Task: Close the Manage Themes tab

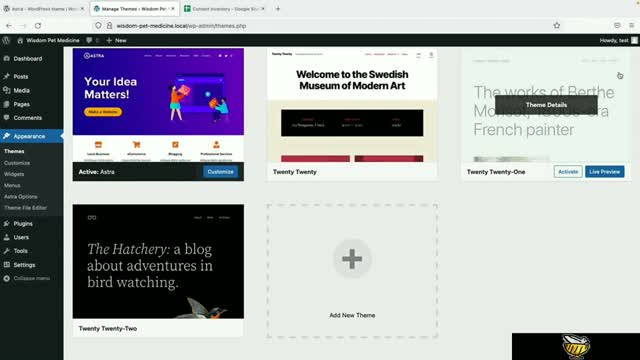Action: coord(173,9)
